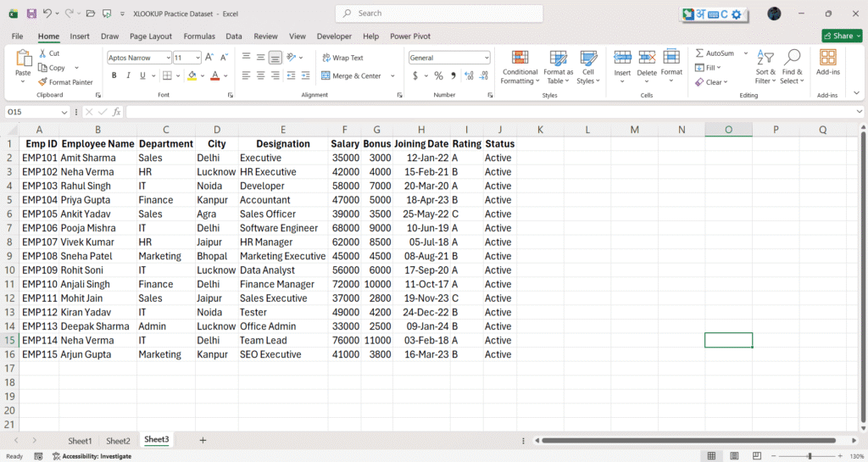This screenshot has width=868, height=462.
Task: Toggle Middle Align vertical alignment
Action: click(x=261, y=57)
